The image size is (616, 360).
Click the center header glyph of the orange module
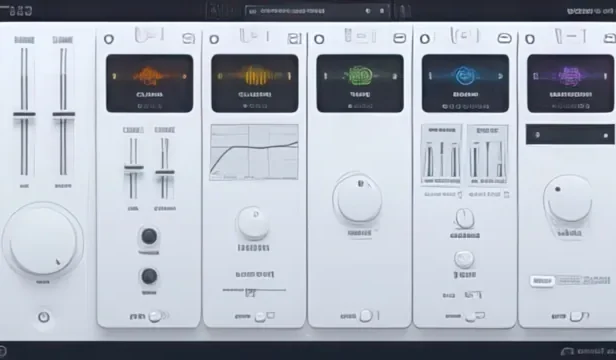pos(149,35)
